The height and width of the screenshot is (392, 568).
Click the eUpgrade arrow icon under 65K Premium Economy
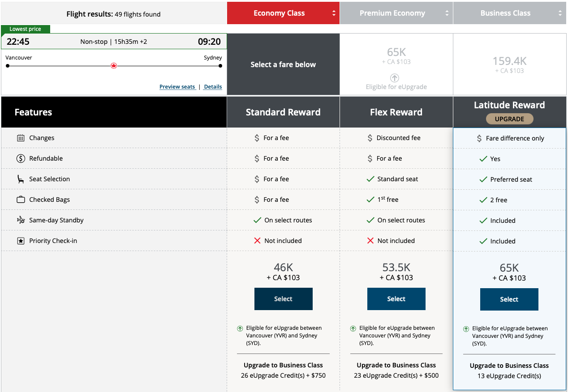pyautogui.click(x=394, y=77)
